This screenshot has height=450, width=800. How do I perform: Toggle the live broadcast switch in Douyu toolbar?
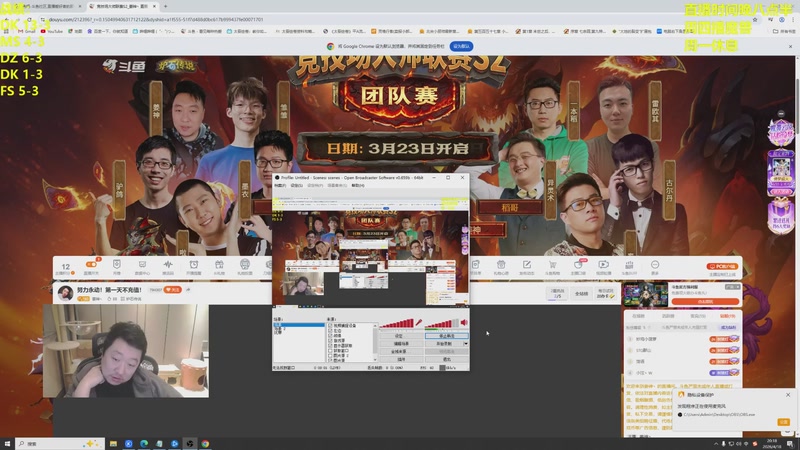click(x=91, y=264)
